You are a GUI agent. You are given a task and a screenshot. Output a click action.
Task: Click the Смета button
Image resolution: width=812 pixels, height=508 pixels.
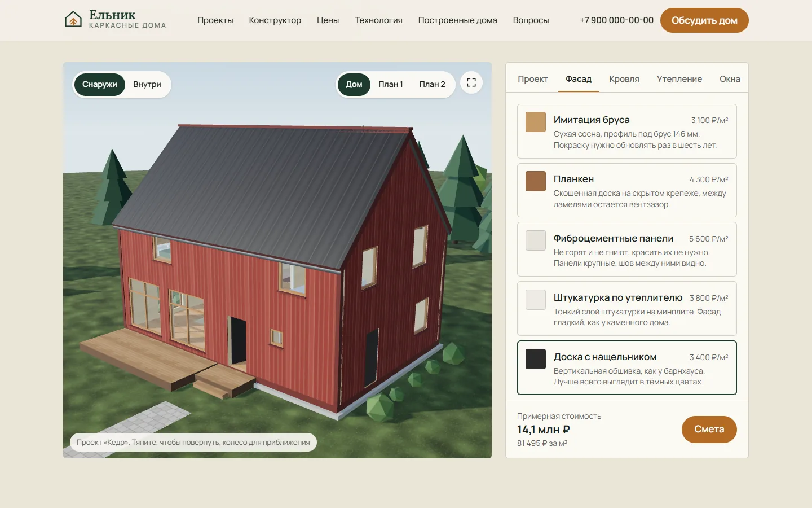click(x=709, y=430)
